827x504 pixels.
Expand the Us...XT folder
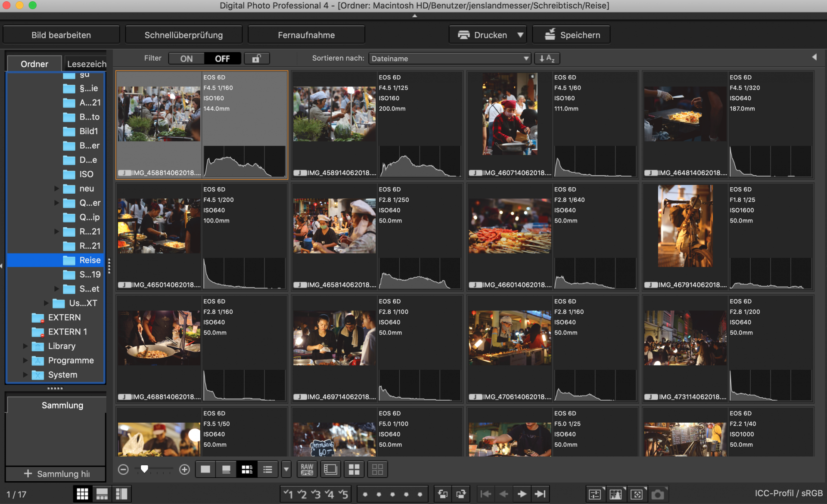[46, 303]
